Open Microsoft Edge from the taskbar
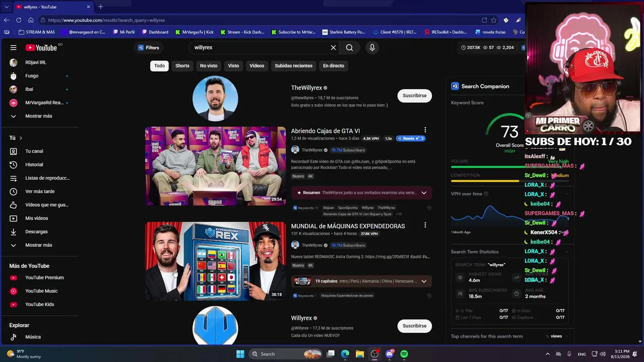Image resolution: width=644 pixels, height=362 pixels. coord(345,354)
